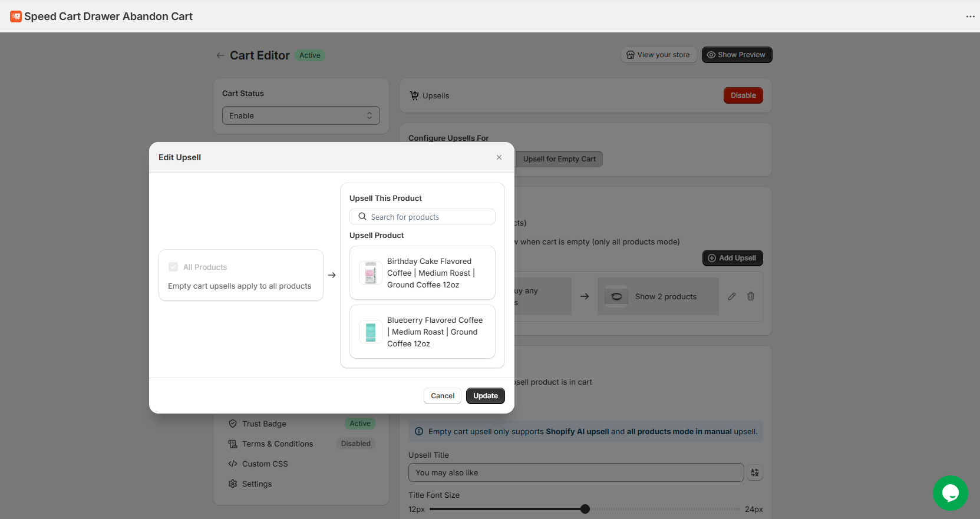980x519 pixels.
Task: Click Cancel in Edit Upsell dialog
Action: coord(442,396)
